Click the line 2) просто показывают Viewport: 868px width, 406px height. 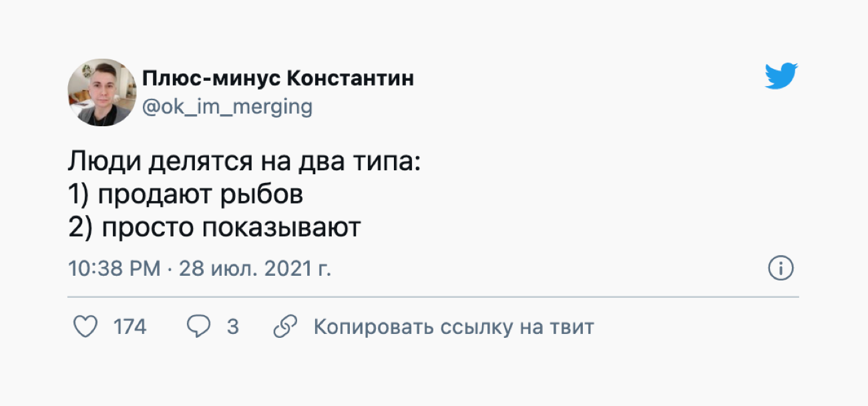[x=214, y=228]
